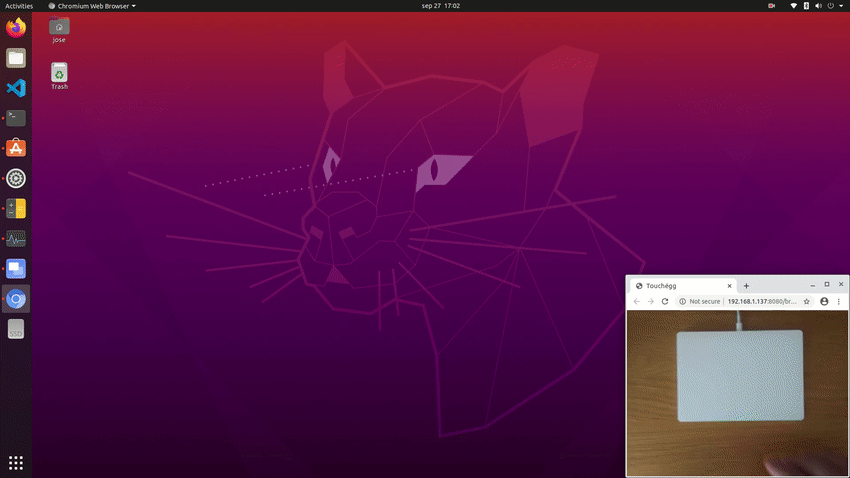Screen dimensions: 850x478
Task: Open the jose home folder on desktop
Action: [x=59, y=30]
